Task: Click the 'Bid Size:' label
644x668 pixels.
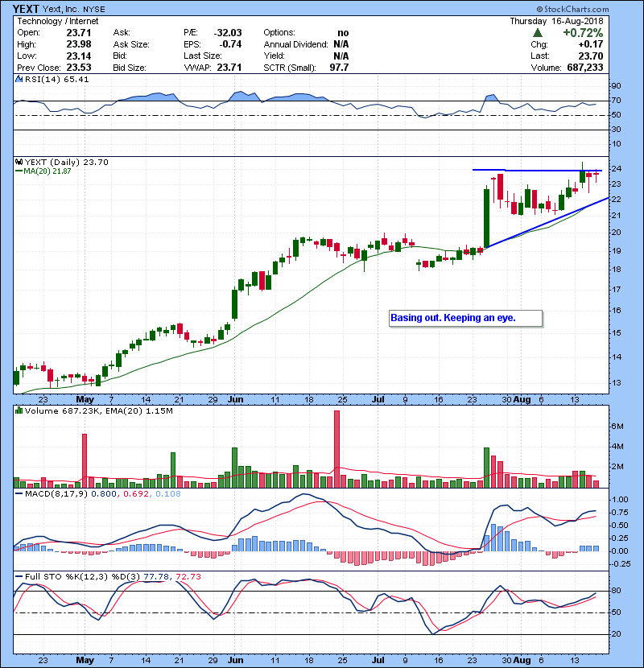Action: tap(130, 68)
